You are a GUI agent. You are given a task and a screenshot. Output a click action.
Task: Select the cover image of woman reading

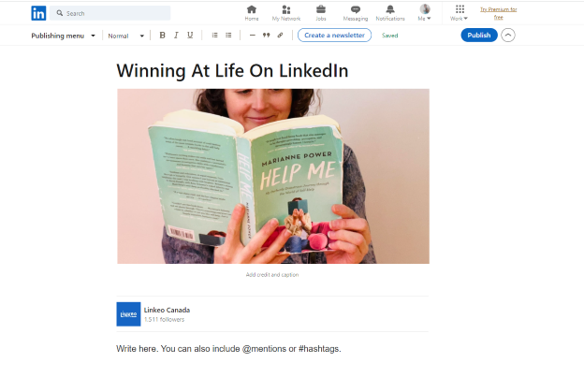point(273,176)
